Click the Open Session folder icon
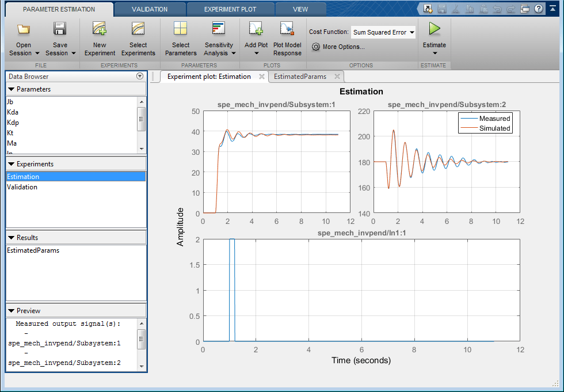This screenshot has width=564, height=392. pos(24,29)
